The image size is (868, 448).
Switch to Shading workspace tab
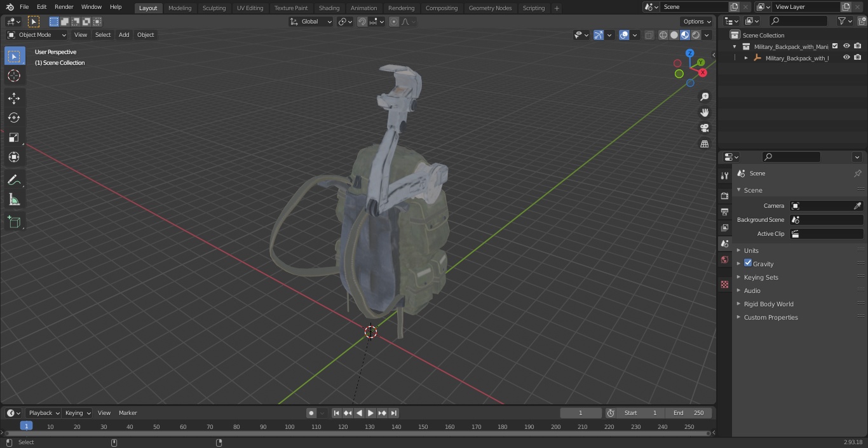point(329,8)
